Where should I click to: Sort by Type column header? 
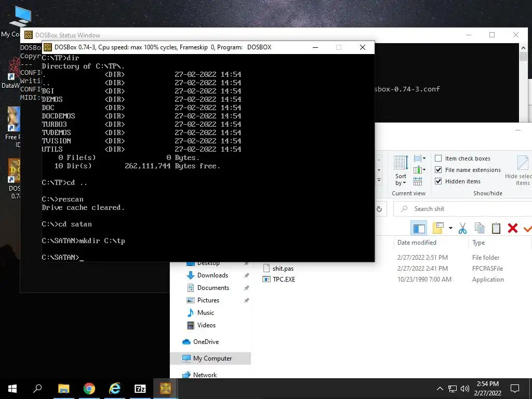pyautogui.click(x=478, y=243)
